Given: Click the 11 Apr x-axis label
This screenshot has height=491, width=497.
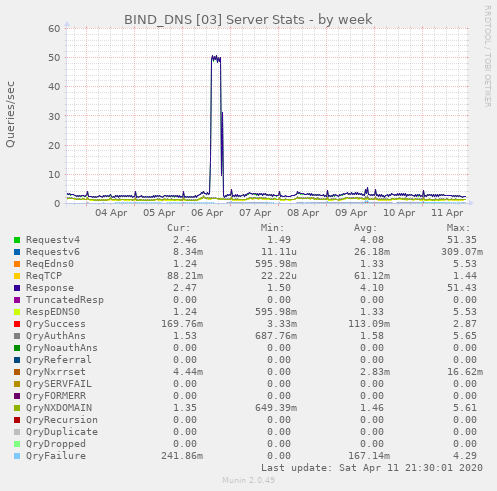Looking at the screenshot, I should 447,213.
